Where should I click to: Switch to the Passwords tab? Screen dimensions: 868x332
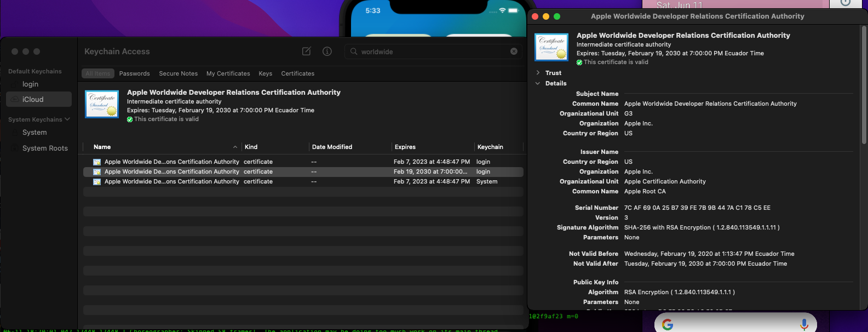[134, 73]
